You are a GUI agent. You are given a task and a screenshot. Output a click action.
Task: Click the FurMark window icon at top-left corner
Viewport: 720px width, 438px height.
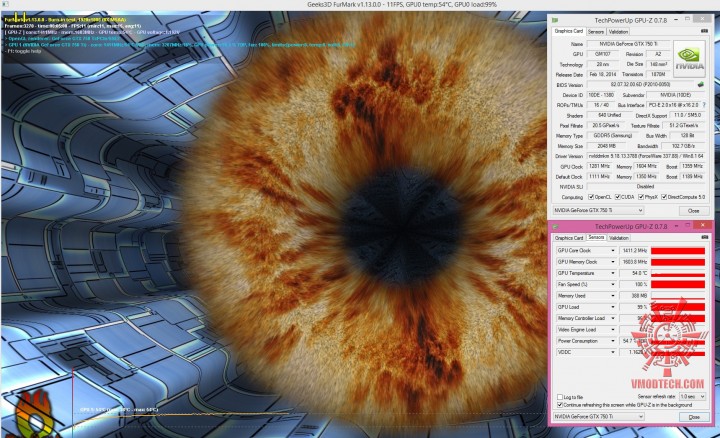click(5, 4)
